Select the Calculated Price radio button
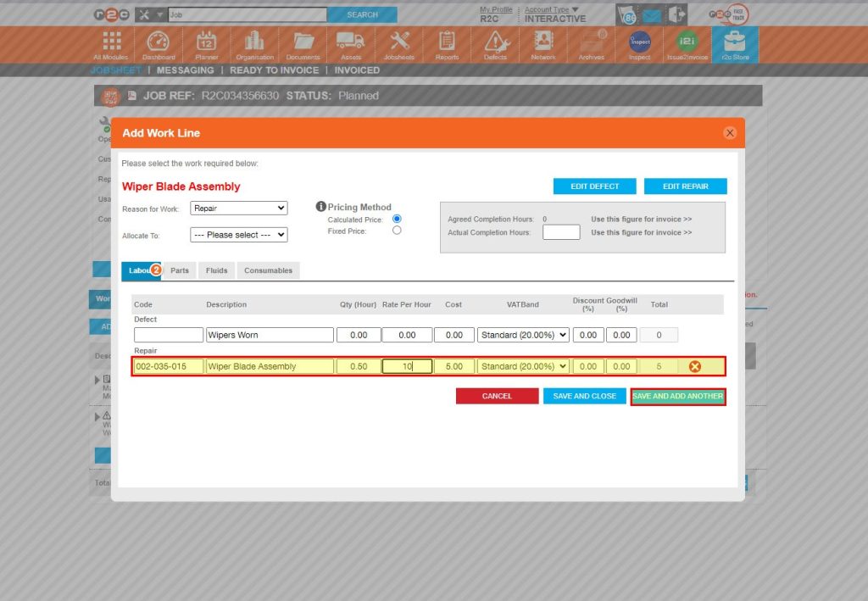Image resolution: width=868 pixels, height=601 pixels. 397,218
